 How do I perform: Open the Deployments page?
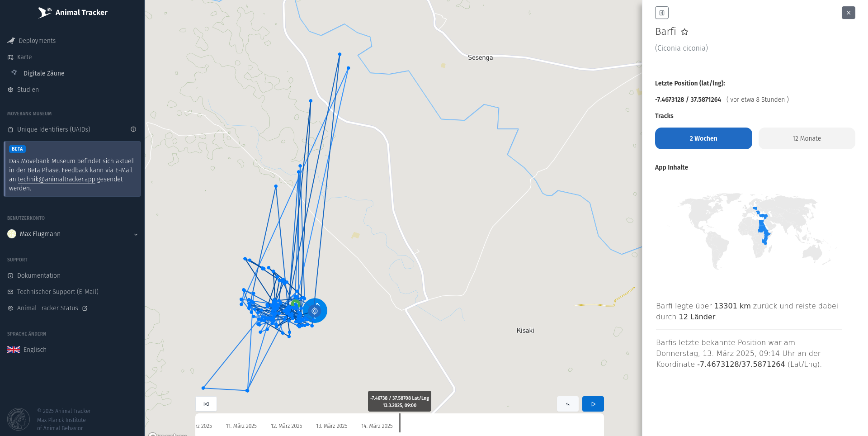(x=37, y=41)
